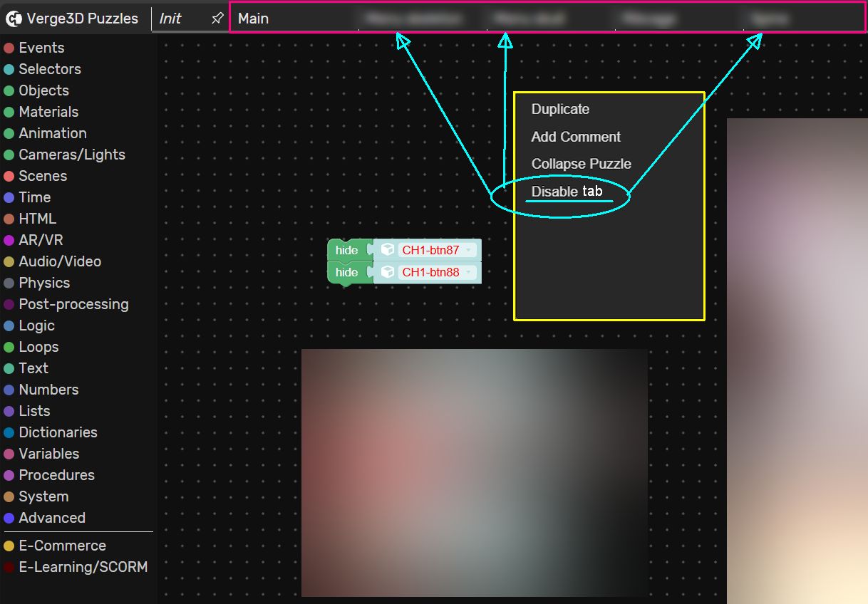Open the CH1-btn88 object dropdown
This screenshot has width=868, height=604.
point(437,272)
